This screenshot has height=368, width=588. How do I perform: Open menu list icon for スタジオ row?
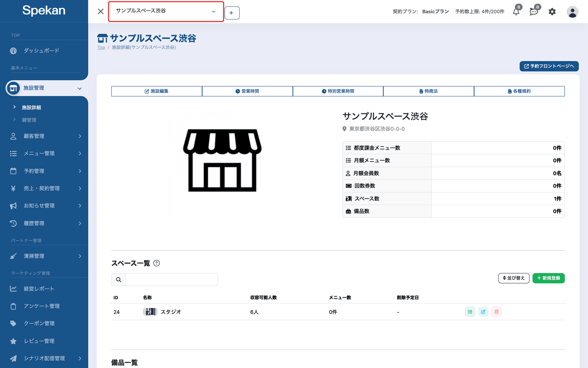tap(470, 312)
